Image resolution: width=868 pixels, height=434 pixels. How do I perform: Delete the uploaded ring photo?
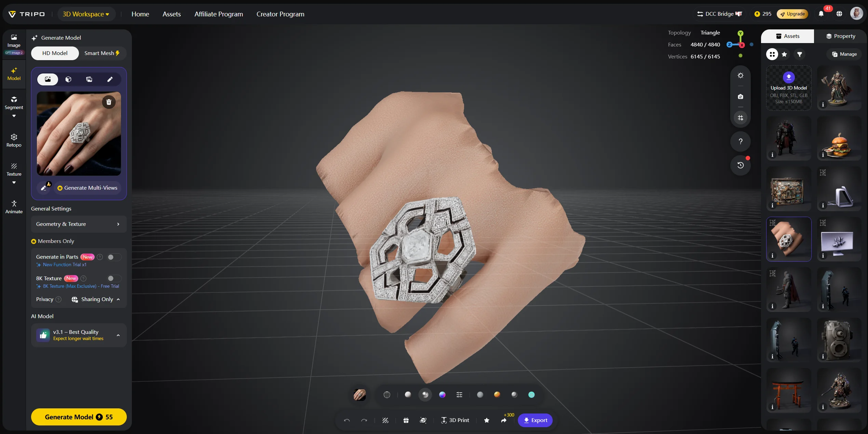tap(109, 102)
